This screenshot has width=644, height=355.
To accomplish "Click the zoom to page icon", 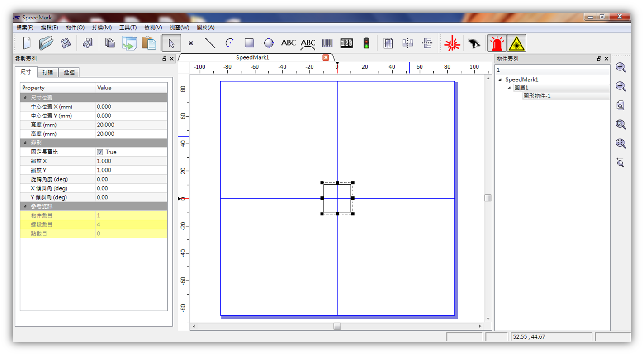I will click(620, 105).
